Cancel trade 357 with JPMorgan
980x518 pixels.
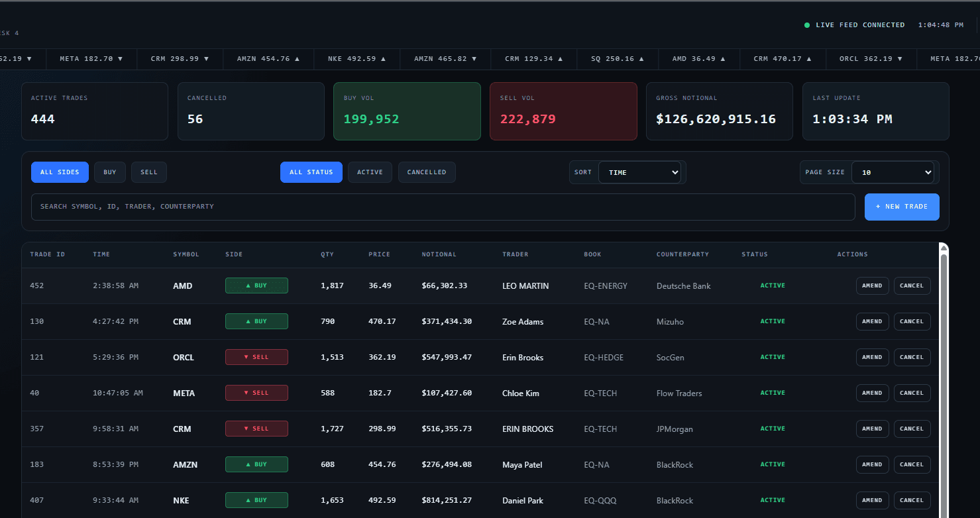tap(912, 429)
